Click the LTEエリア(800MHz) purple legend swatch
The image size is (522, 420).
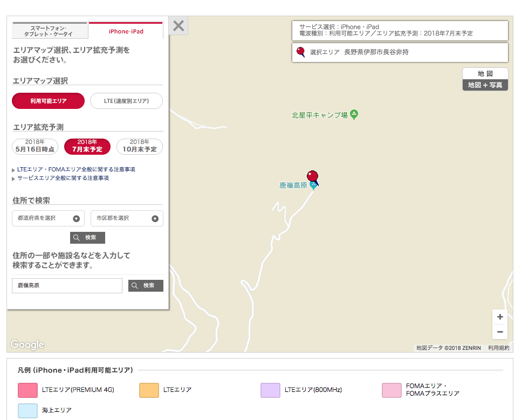point(270,390)
